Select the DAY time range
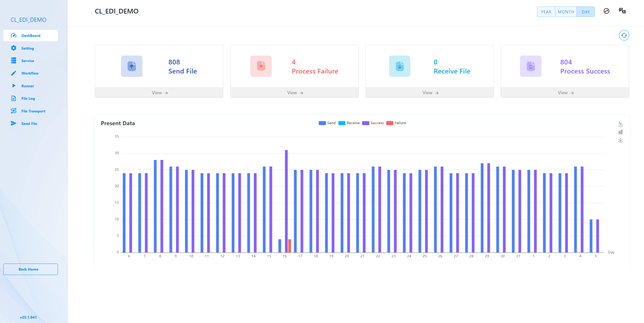Viewport: 644px width, 323px height. click(586, 12)
